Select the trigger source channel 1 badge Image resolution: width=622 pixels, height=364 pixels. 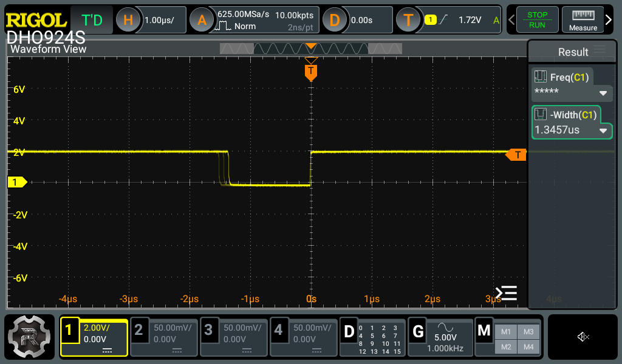tap(431, 19)
